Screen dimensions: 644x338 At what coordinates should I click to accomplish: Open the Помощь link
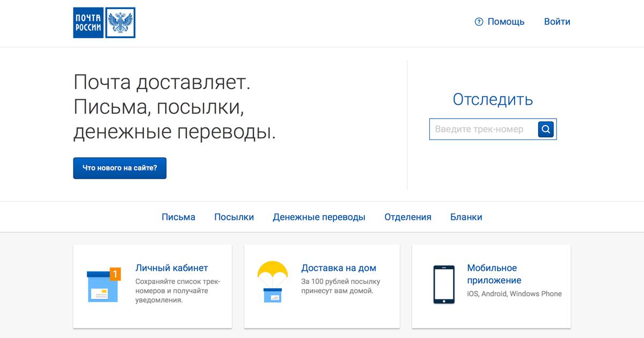(x=506, y=22)
